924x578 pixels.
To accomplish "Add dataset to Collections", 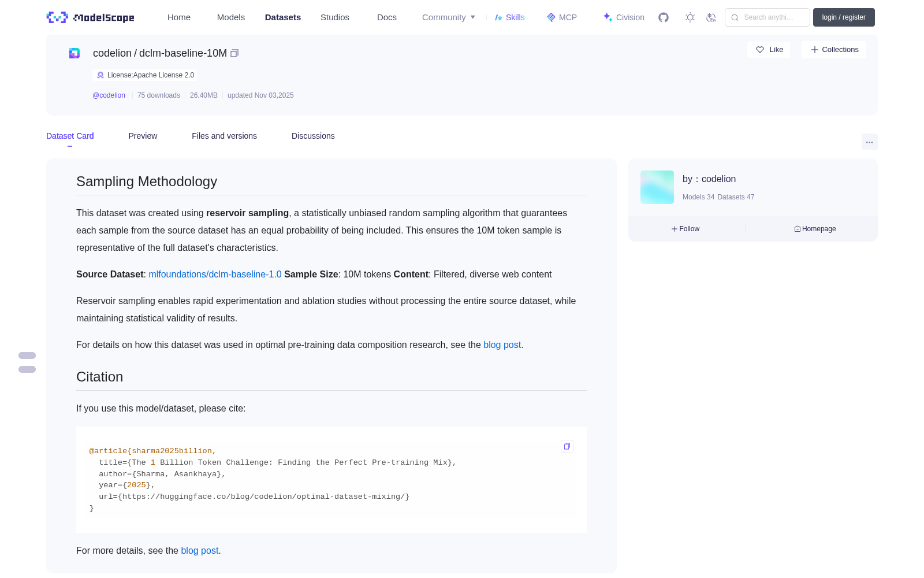I will [834, 50].
